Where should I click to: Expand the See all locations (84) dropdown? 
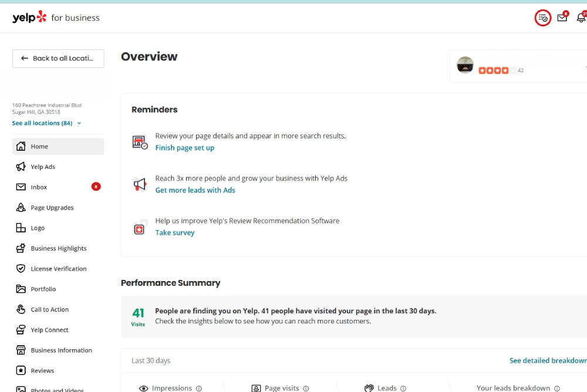tap(46, 123)
